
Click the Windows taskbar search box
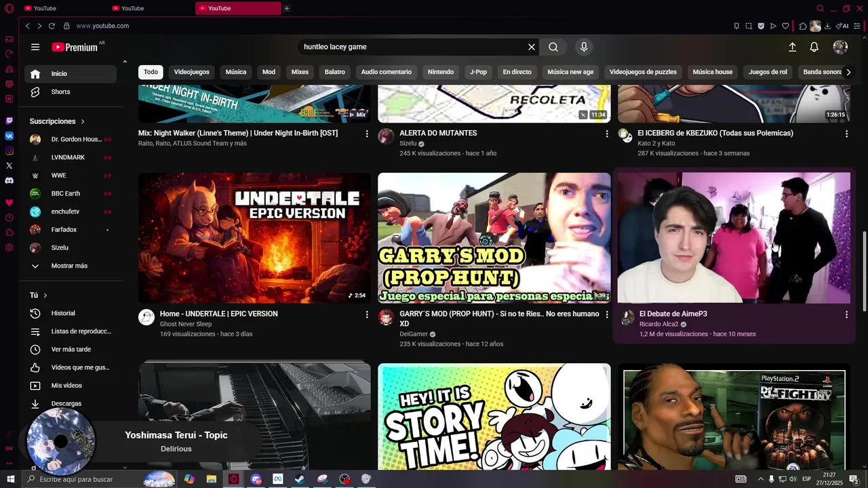tap(99, 479)
